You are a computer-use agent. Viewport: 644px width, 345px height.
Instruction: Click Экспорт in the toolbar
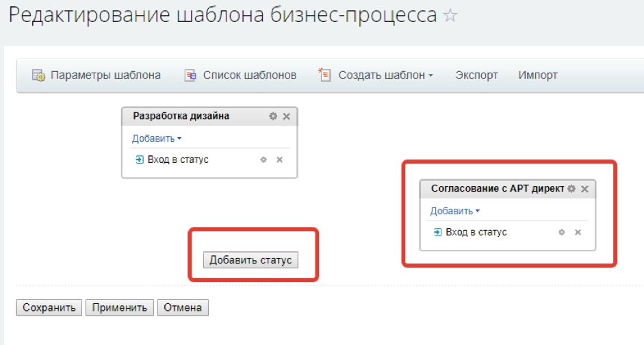[x=476, y=75]
